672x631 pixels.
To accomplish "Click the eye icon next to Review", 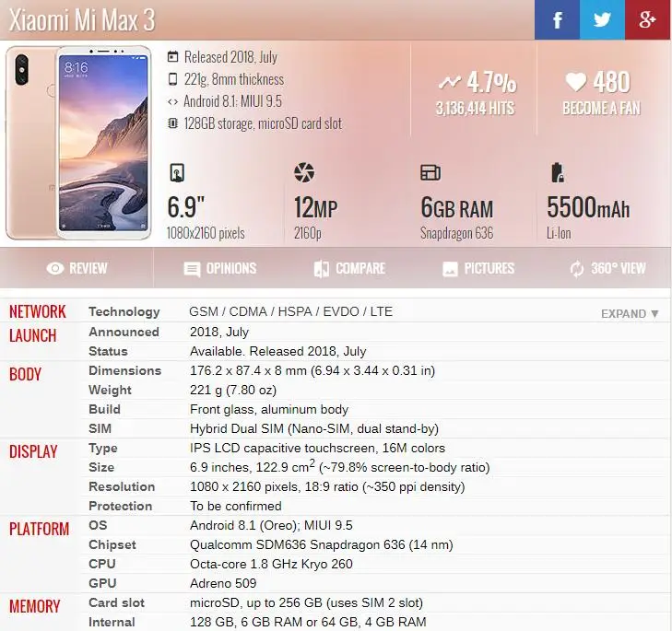I will 55,269.
